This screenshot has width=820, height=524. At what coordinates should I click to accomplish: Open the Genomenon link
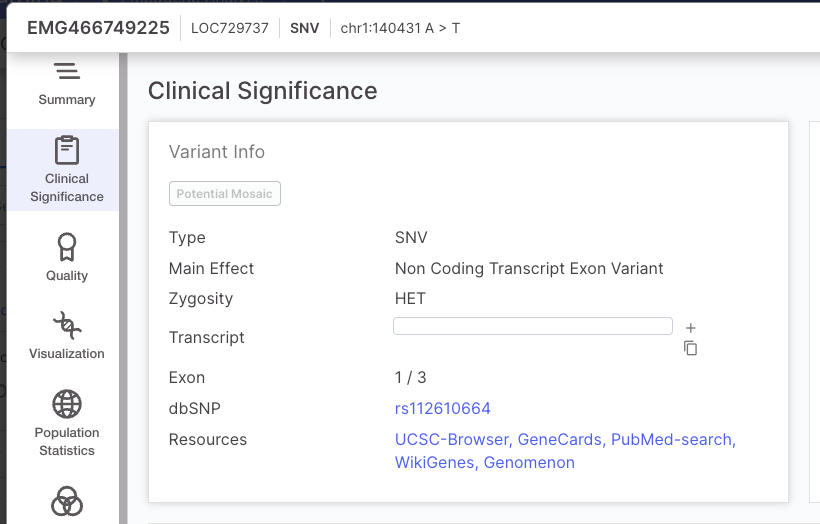tap(529, 463)
